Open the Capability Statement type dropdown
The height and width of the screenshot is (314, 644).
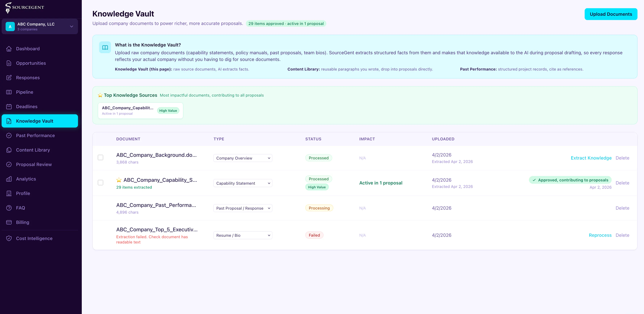[243, 183]
